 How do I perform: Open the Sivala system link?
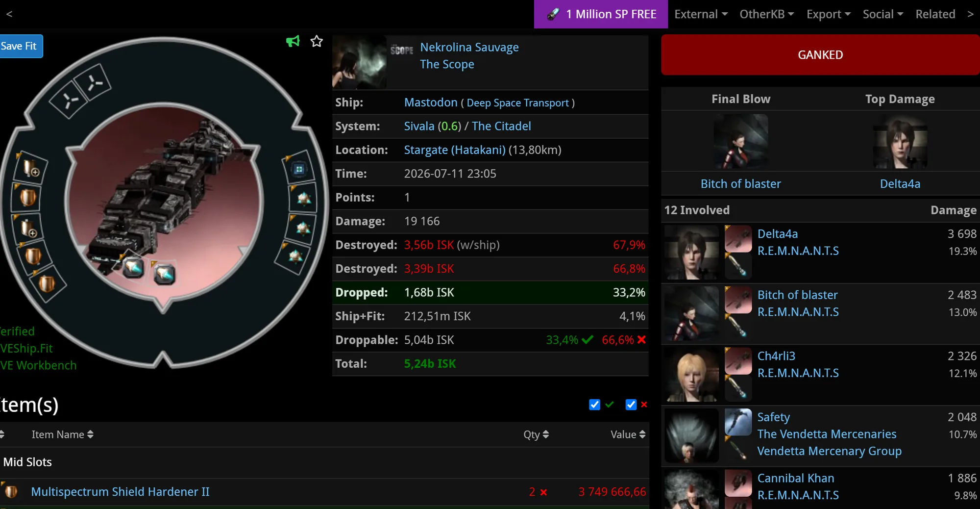click(419, 126)
